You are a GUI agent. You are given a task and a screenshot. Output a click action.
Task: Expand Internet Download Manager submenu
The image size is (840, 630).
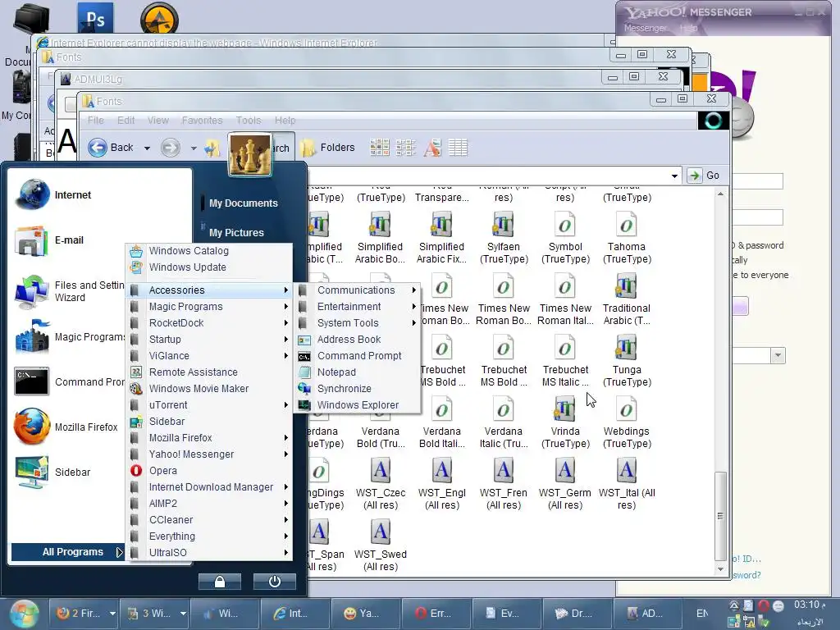[209, 487]
